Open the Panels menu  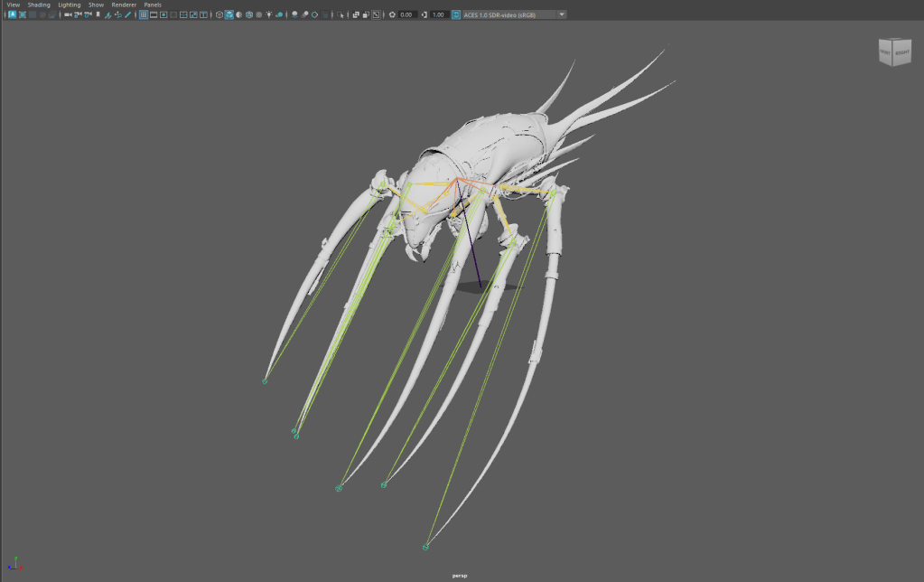click(x=153, y=5)
